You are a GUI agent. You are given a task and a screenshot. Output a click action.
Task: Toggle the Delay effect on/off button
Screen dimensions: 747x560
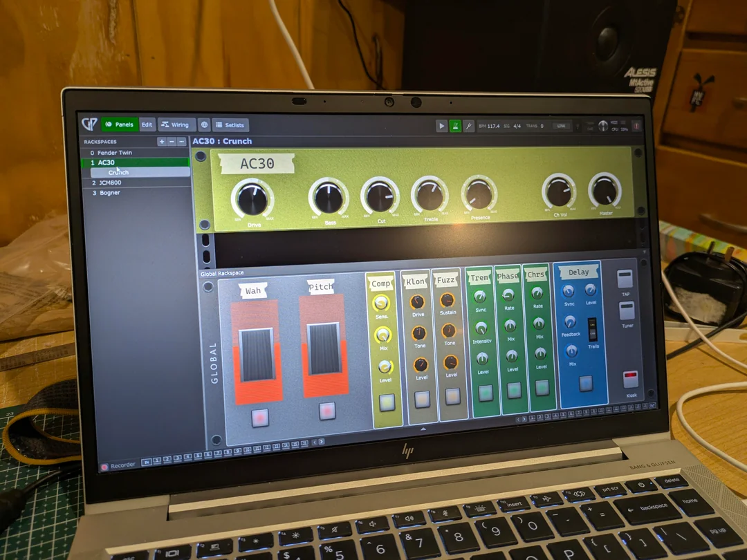pyautogui.click(x=586, y=383)
